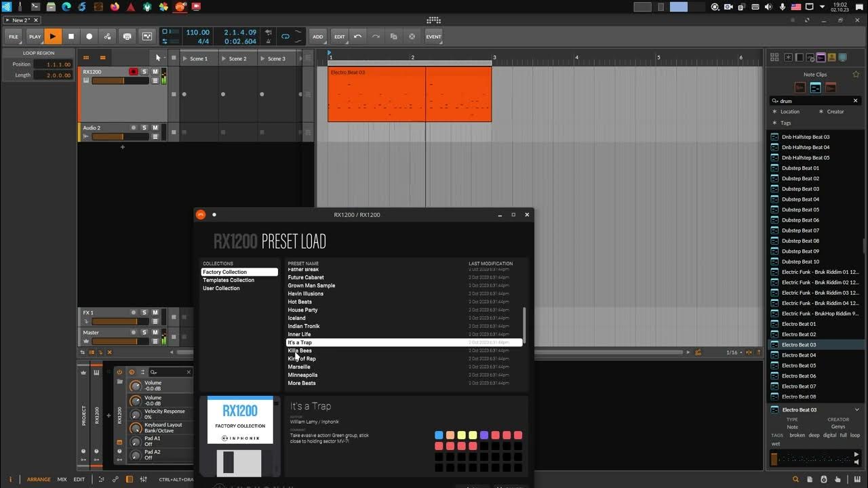Add new track with plus button
The height and width of the screenshot is (488, 868).
point(122,147)
